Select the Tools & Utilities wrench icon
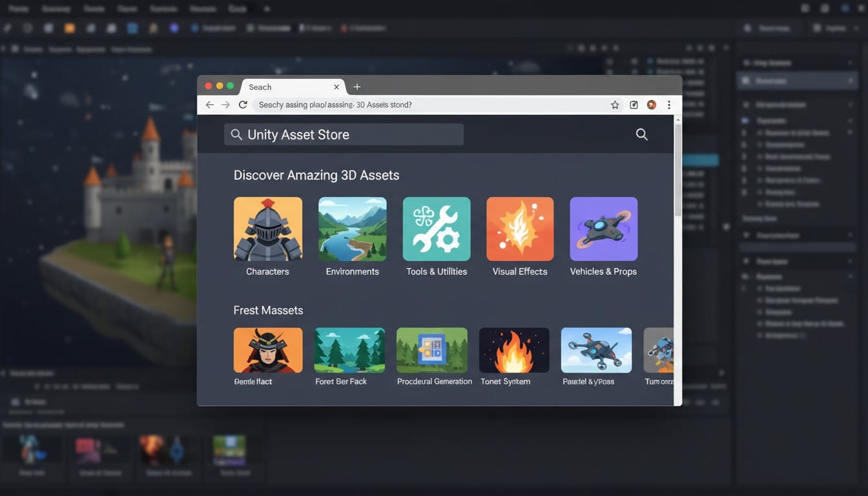The height and width of the screenshot is (496, 868). point(437,229)
